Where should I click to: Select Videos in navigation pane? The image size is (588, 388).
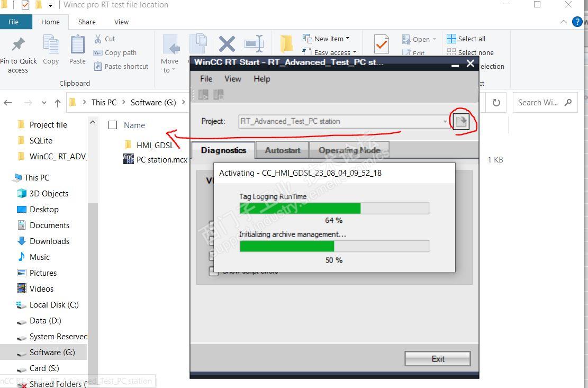(35, 288)
